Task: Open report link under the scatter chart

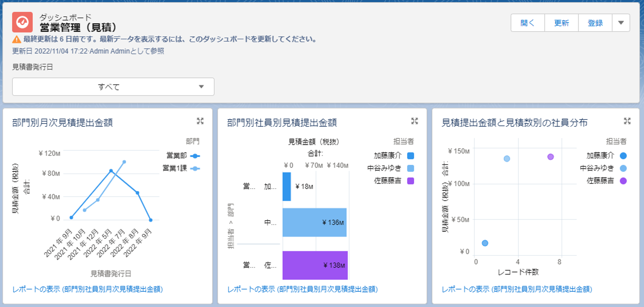Action: tap(517, 289)
